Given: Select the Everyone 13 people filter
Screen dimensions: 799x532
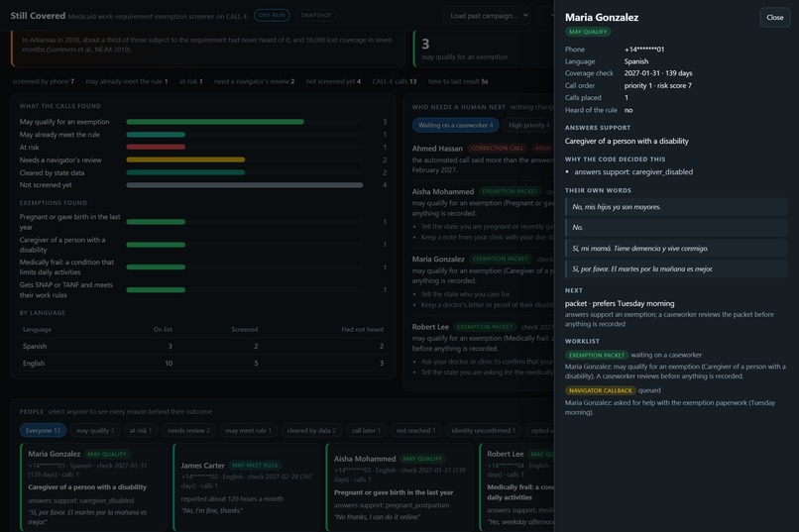Looking at the screenshot, I should [43, 430].
